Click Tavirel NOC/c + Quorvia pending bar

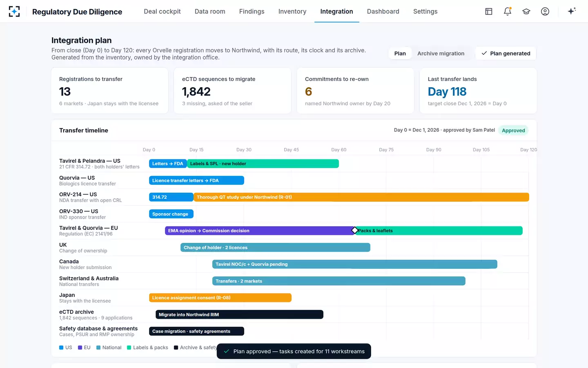(355, 264)
